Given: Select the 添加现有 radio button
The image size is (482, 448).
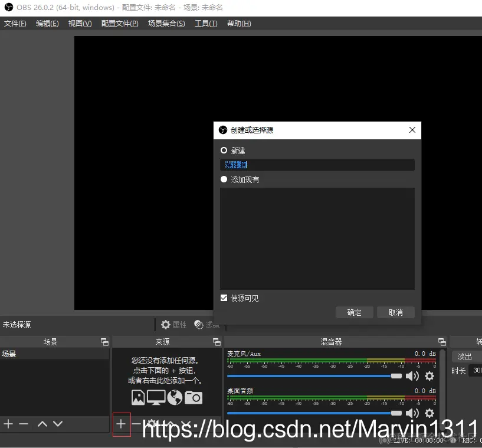Looking at the screenshot, I should point(224,179).
